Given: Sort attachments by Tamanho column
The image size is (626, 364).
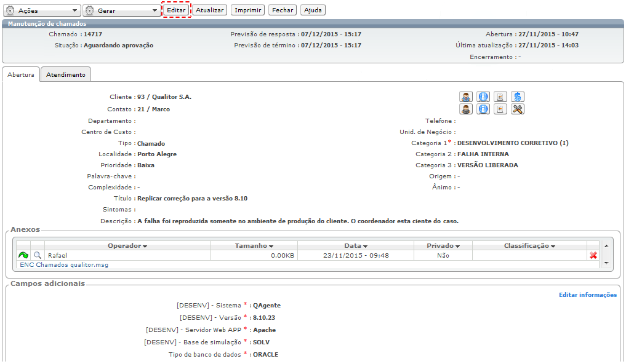Looking at the screenshot, I should pos(254,245).
